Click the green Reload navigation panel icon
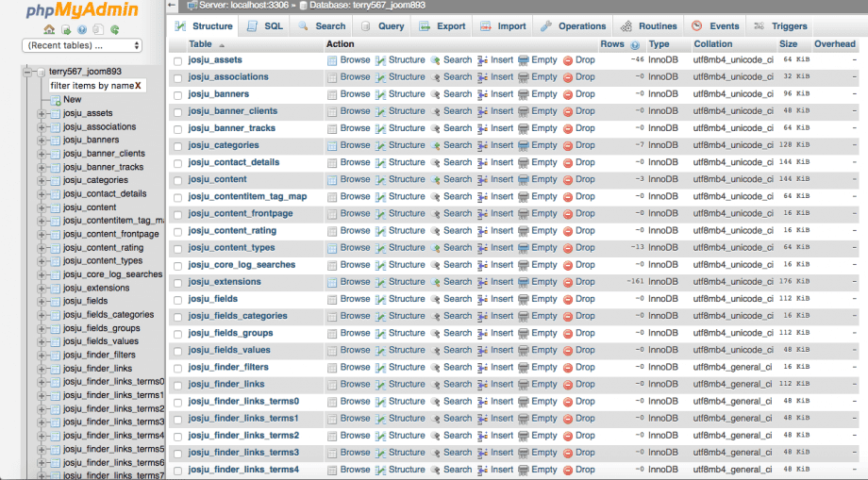 coord(114,30)
